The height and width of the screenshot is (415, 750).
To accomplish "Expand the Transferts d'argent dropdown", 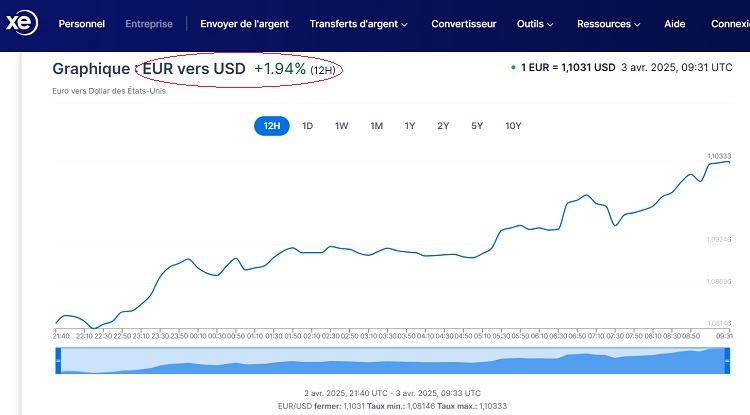I will tap(358, 24).
